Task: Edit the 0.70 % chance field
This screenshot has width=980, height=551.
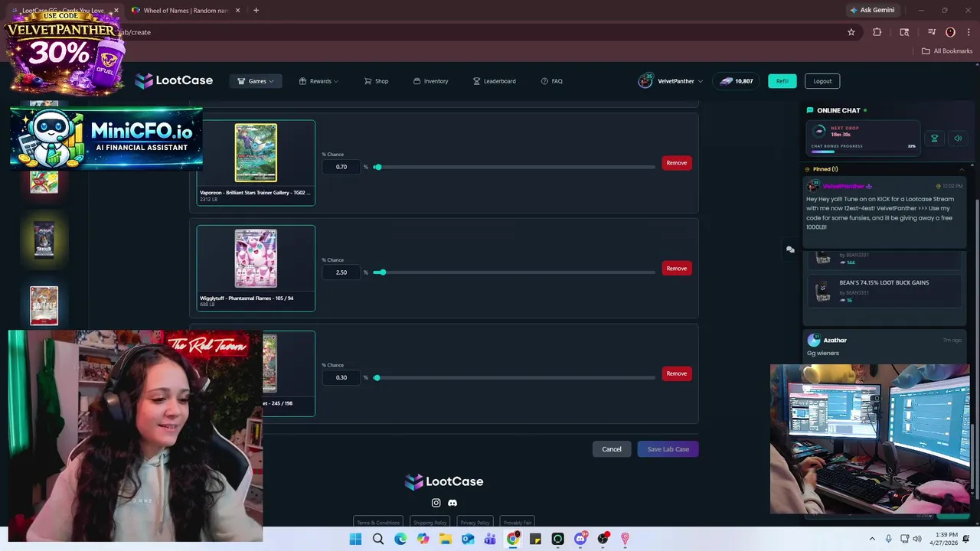Action: (x=341, y=167)
